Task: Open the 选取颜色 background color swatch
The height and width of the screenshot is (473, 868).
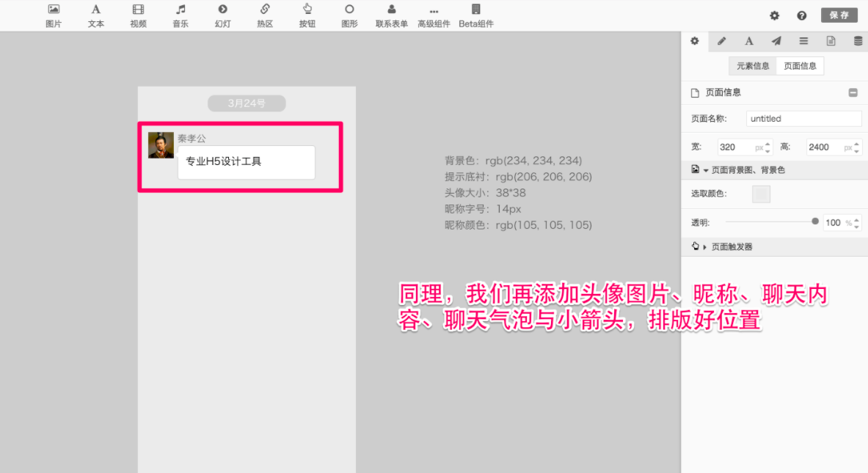Action: click(x=762, y=194)
